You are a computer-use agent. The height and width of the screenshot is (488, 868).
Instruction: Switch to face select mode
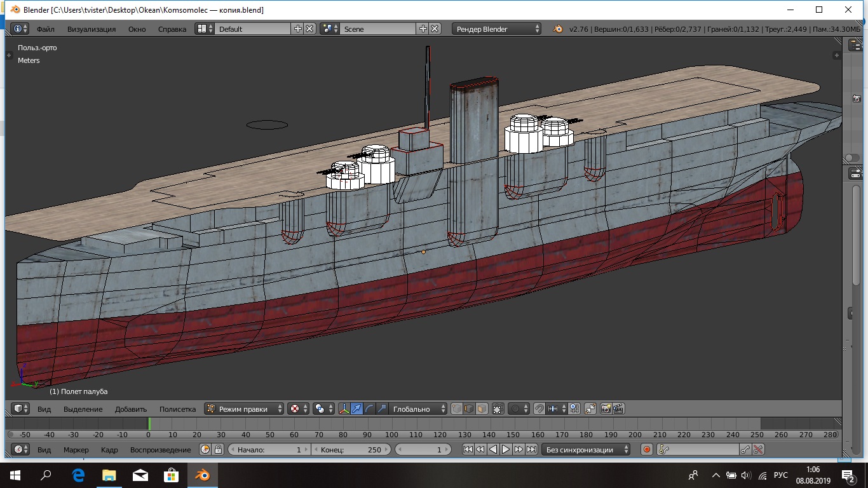(x=482, y=409)
